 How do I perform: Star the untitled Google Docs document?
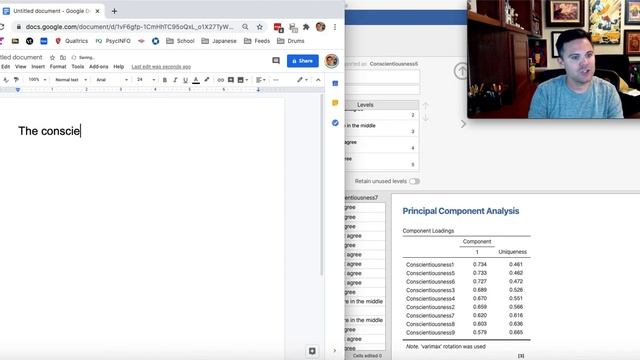pos(52,58)
